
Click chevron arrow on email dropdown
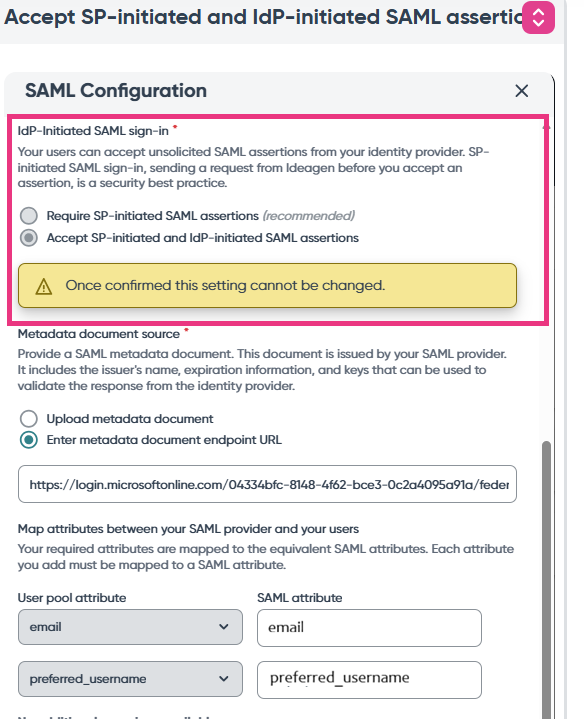click(x=224, y=627)
